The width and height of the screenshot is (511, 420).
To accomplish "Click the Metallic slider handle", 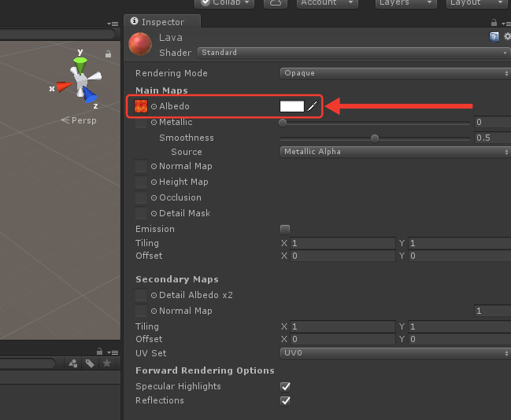I will pyautogui.click(x=283, y=123).
